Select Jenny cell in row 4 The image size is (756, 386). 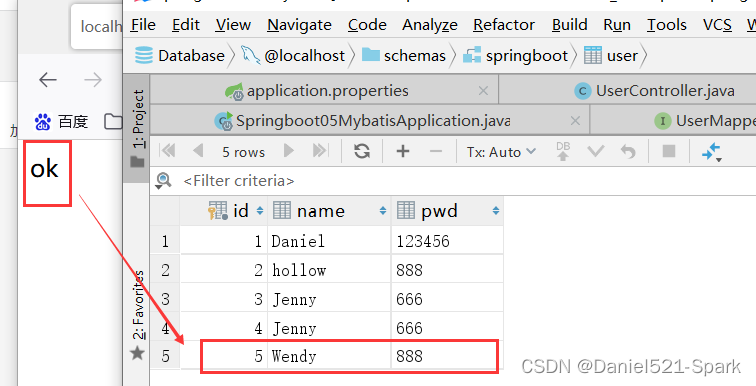point(329,328)
